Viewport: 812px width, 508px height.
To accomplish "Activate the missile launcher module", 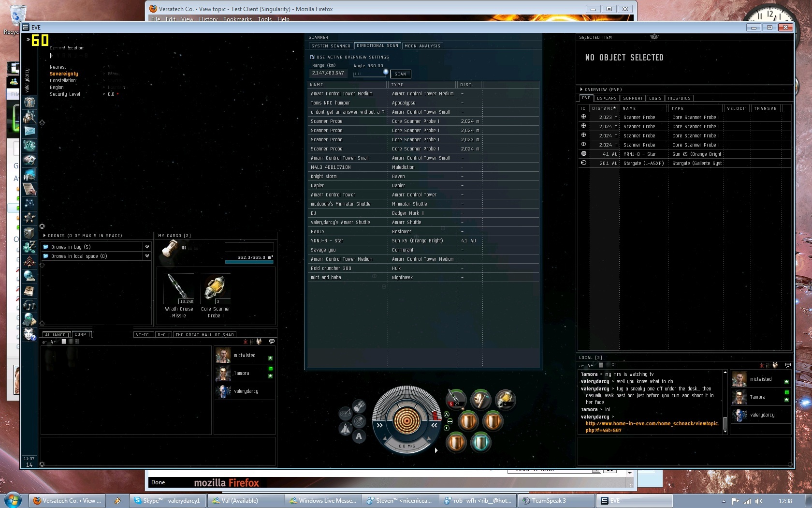I will tap(456, 399).
